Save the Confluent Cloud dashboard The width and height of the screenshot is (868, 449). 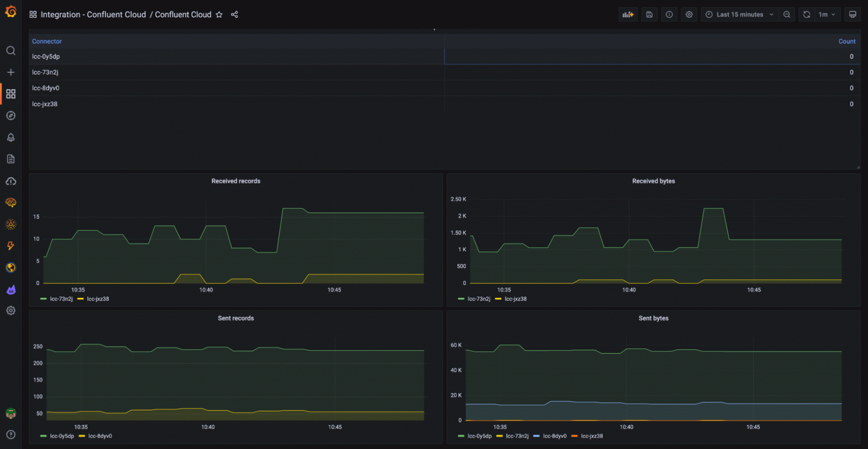pyautogui.click(x=649, y=14)
